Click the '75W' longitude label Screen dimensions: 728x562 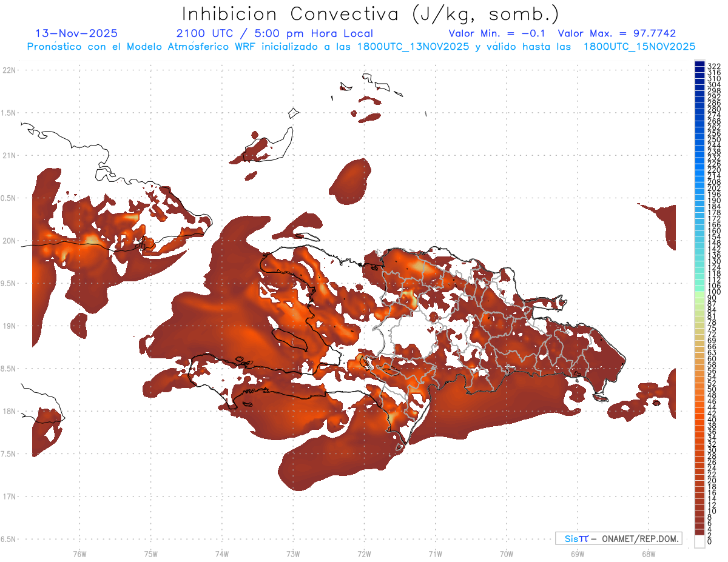coord(151,554)
